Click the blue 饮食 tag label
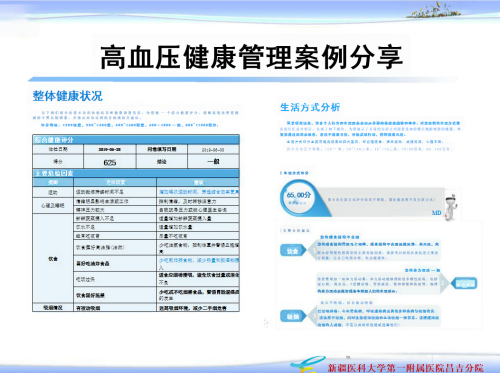Screen dimensions: 500x373 293,251
